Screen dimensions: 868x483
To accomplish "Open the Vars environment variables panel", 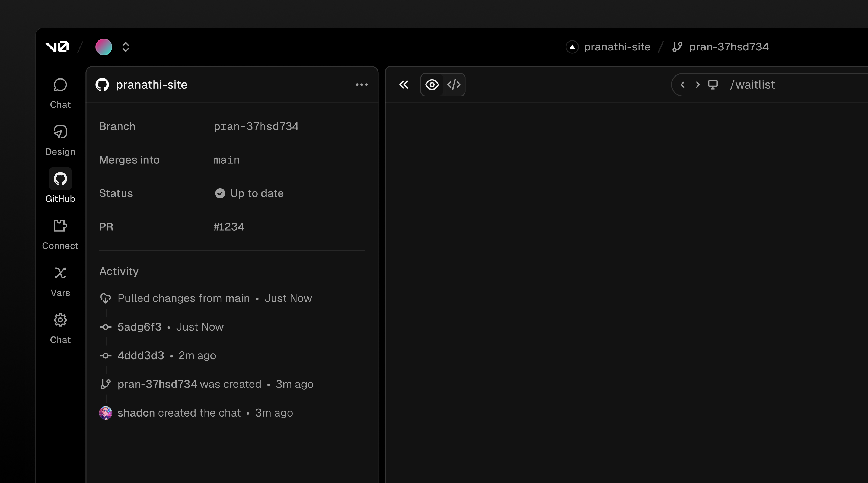I will 60,280.
